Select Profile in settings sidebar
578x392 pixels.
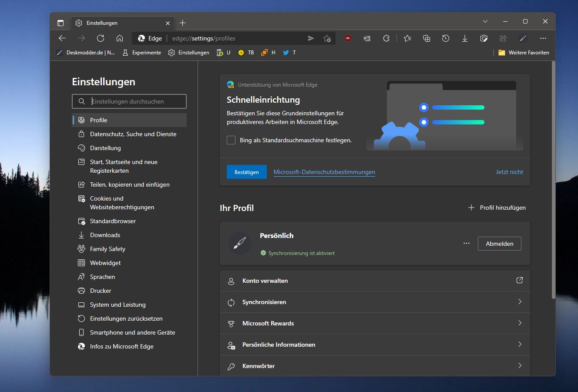129,120
